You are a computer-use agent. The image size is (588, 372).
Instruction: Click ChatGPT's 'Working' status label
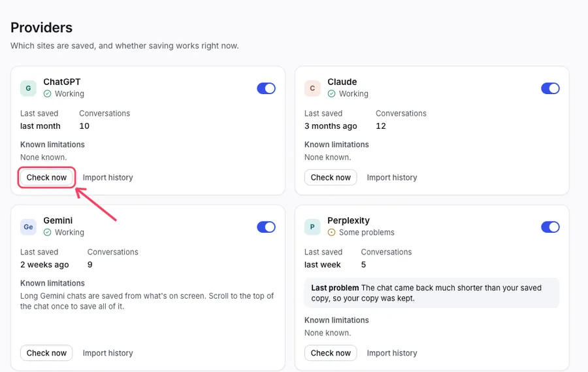click(69, 94)
